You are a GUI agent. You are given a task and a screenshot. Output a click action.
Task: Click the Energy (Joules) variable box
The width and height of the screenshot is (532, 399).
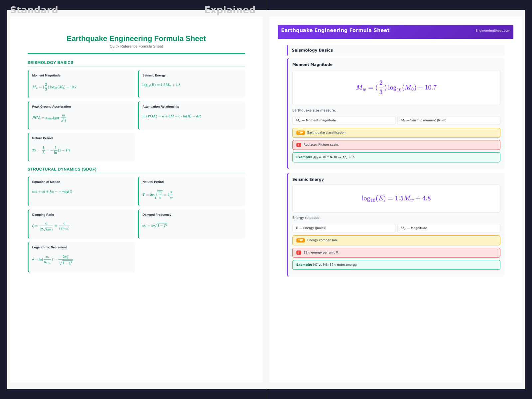[x=343, y=228]
